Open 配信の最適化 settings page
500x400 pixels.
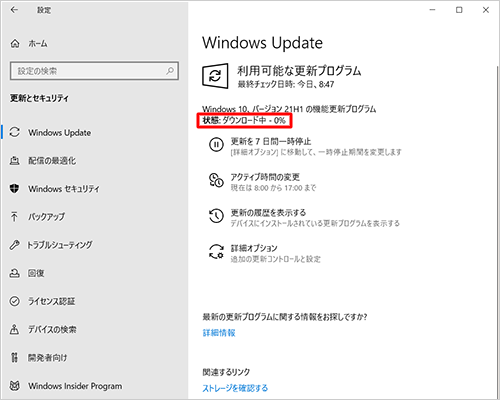[x=52, y=161]
